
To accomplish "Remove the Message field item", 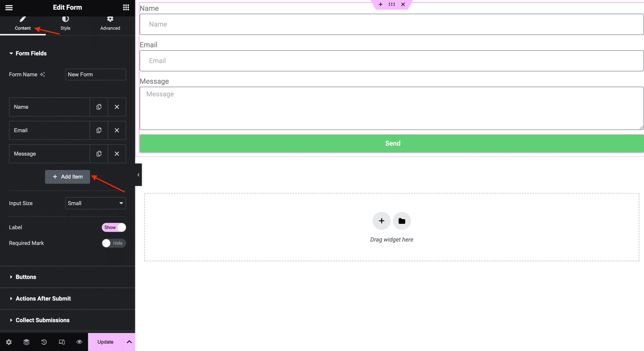I will 117,154.
